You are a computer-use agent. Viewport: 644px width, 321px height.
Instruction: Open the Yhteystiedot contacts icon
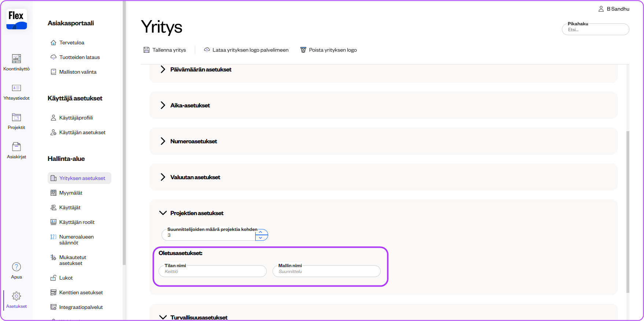(x=16, y=88)
